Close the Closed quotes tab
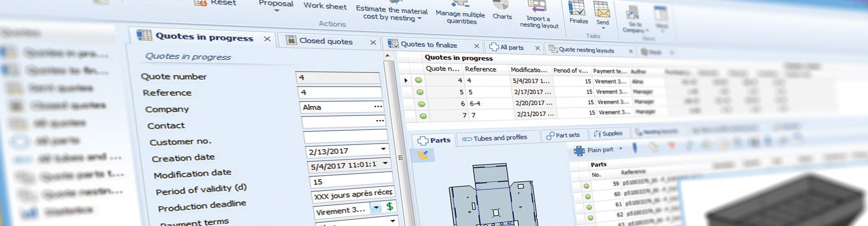 [x=373, y=42]
